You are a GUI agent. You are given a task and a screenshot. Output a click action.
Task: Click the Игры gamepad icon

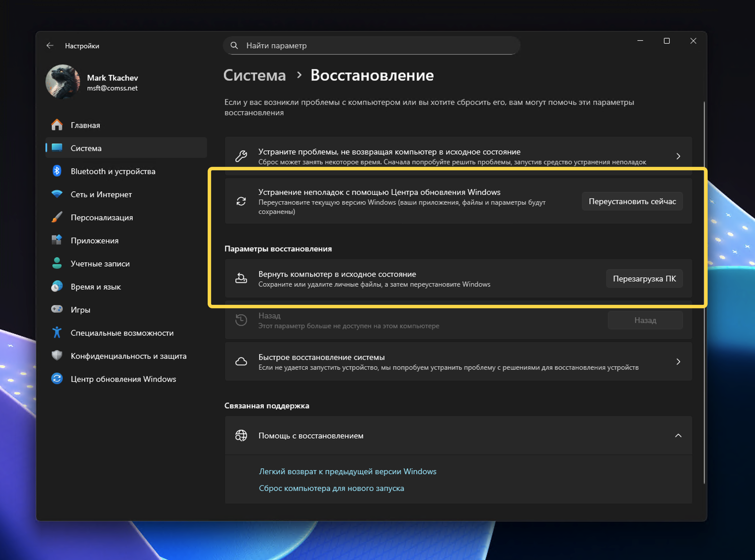57,309
